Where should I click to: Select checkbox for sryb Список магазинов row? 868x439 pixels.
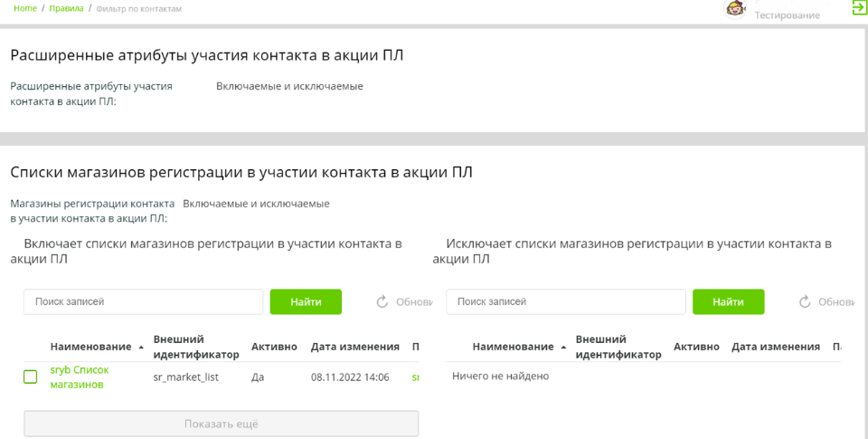[31, 377]
